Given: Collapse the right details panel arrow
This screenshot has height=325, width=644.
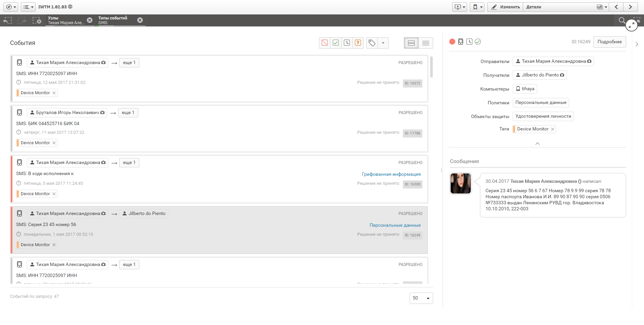Looking at the screenshot, I should (x=637, y=44).
